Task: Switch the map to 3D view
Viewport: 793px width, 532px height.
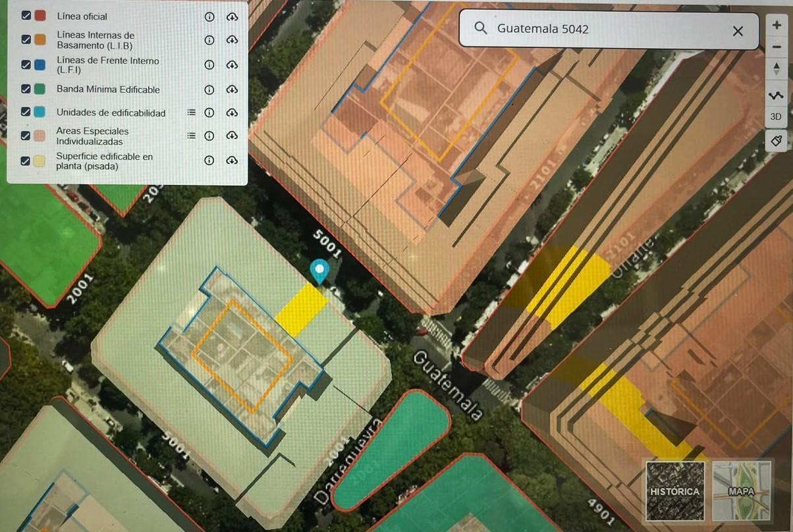Action: [x=776, y=117]
